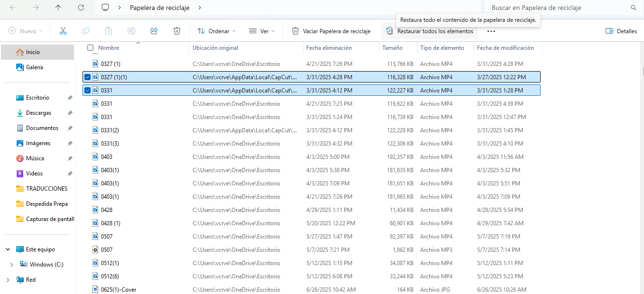This screenshot has width=644, height=294.
Task: Expand the Windows (C:) tree node
Action: 11,265
